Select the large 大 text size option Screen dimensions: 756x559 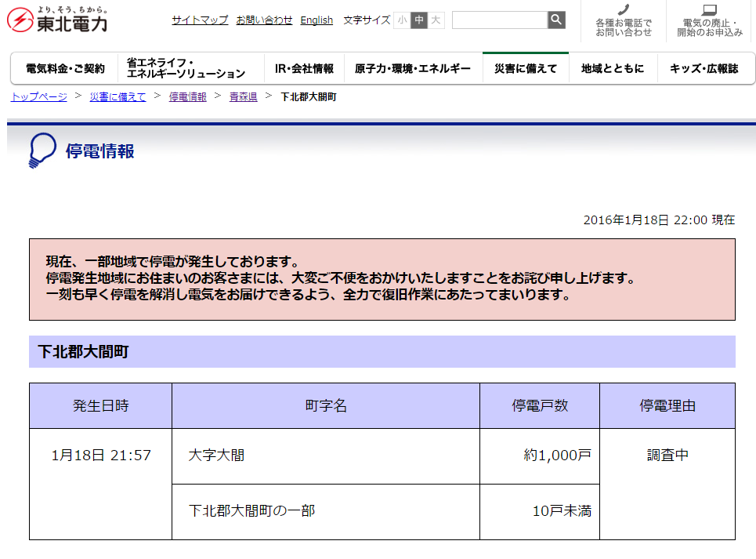[436, 20]
